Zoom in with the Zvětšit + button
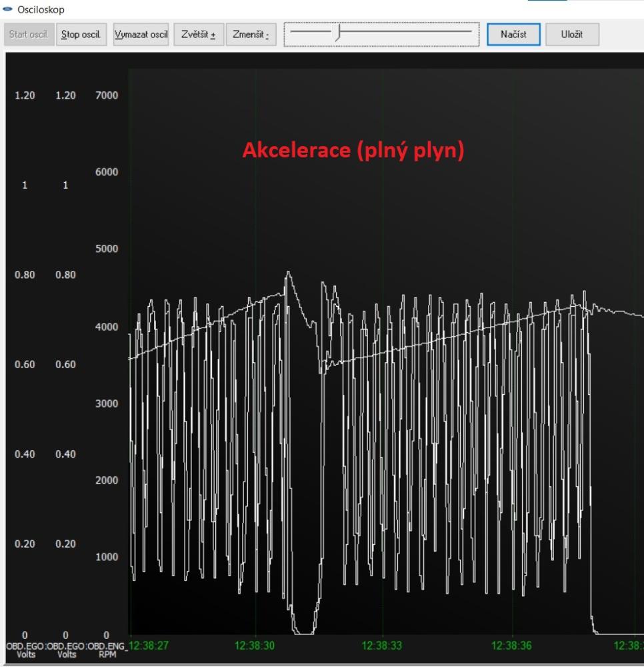This screenshot has height=667, width=644. (199, 35)
